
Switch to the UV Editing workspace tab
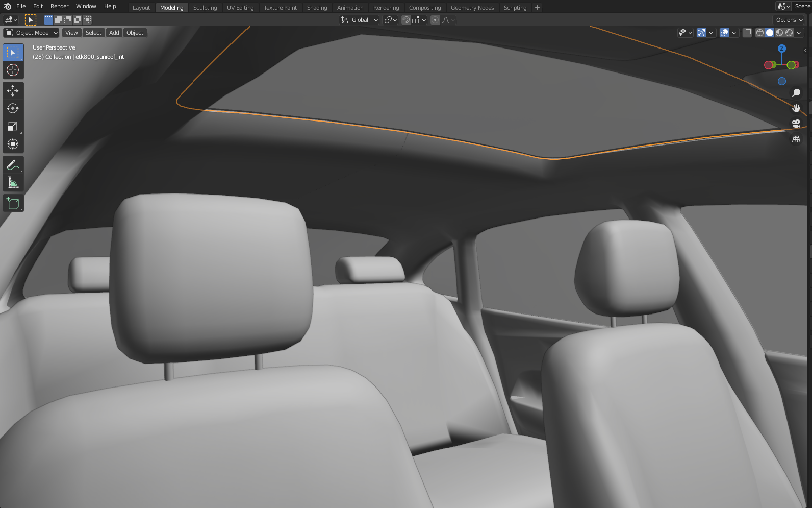(240, 8)
